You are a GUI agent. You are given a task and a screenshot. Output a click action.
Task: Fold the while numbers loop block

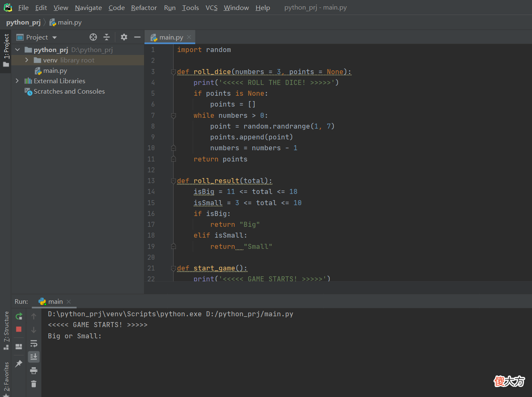click(x=174, y=116)
